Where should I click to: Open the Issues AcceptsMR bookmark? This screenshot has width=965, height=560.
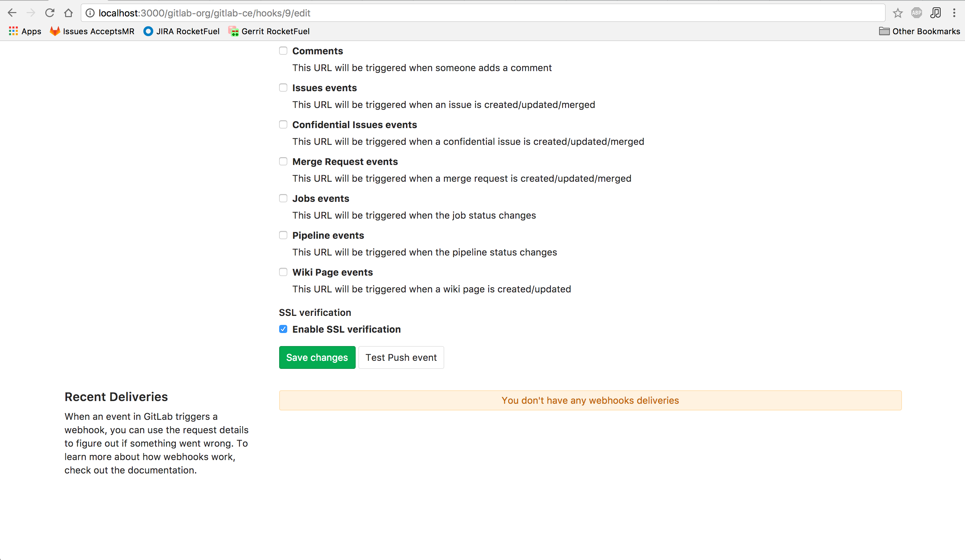[92, 32]
